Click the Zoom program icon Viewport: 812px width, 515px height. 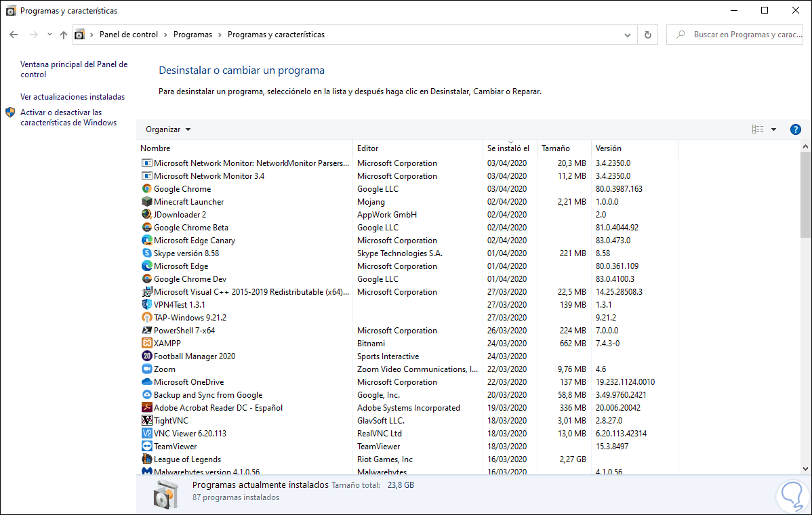pyautogui.click(x=147, y=369)
